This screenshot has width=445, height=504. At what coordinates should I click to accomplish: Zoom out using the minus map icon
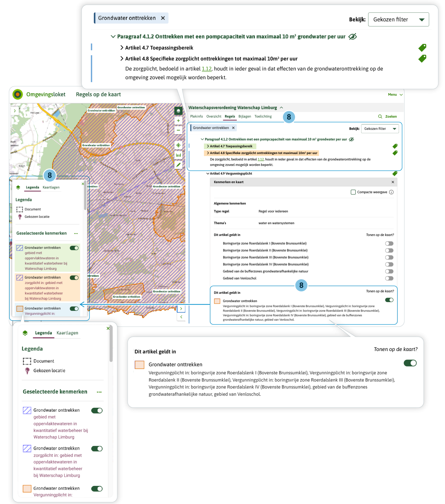[178, 130]
